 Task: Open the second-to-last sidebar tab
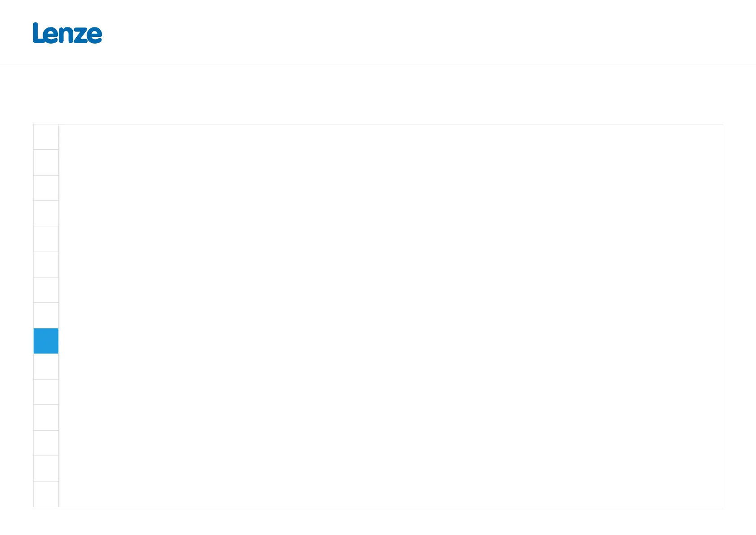click(46, 469)
